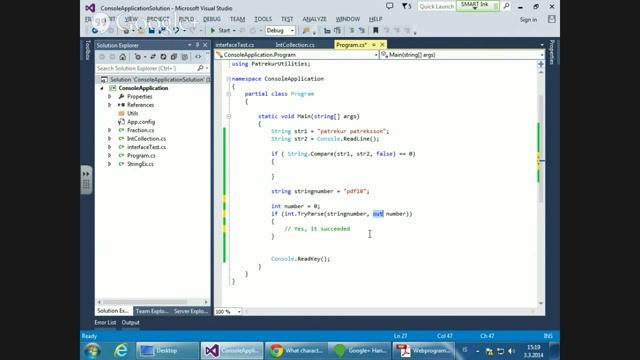Expand the References node
Viewport: 640px width, 360px height.
[109, 105]
